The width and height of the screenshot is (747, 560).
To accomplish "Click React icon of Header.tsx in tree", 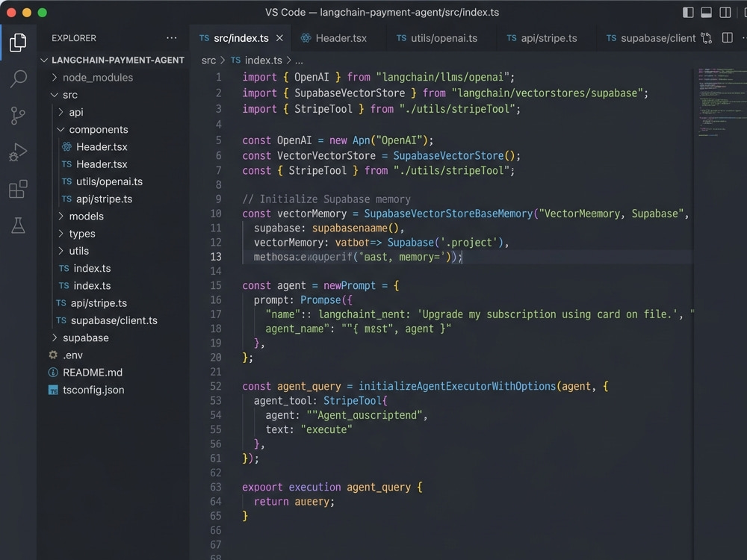I will (66, 146).
